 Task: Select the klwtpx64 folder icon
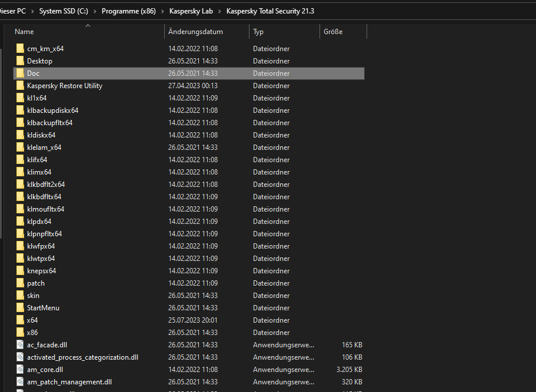(x=20, y=258)
